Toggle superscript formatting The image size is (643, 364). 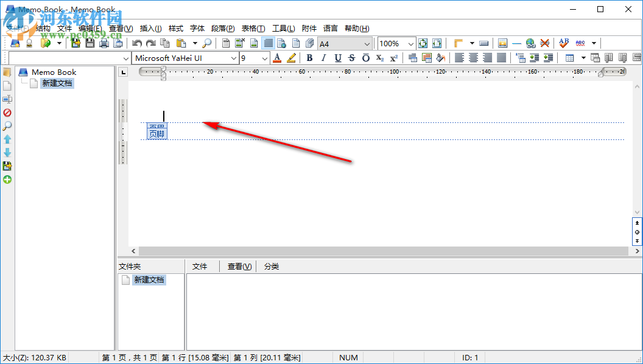pyautogui.click(x=394, y=58)
